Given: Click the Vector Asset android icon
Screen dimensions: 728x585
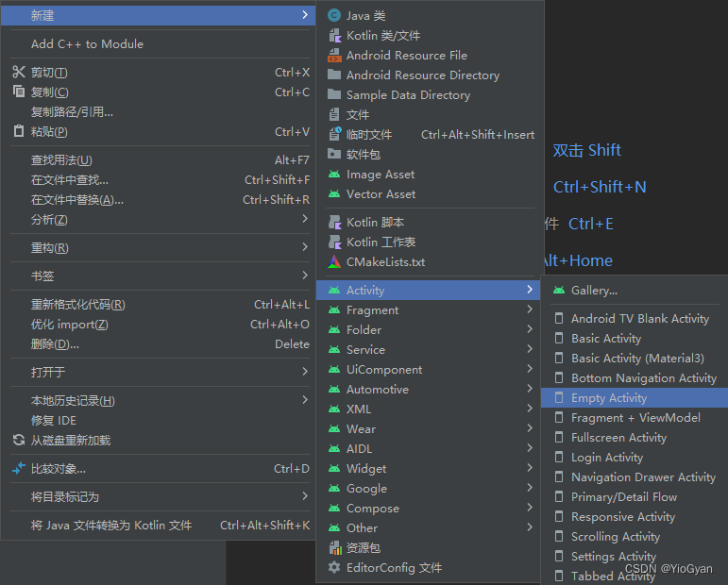Looking at the screenshot, I should click(334, 194).
